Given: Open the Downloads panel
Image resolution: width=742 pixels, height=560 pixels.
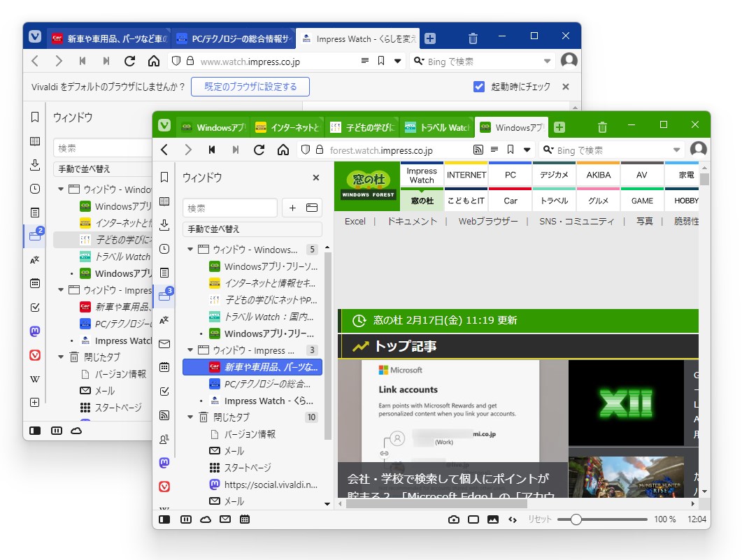Looking at the screenshot, I should [165, 225].
